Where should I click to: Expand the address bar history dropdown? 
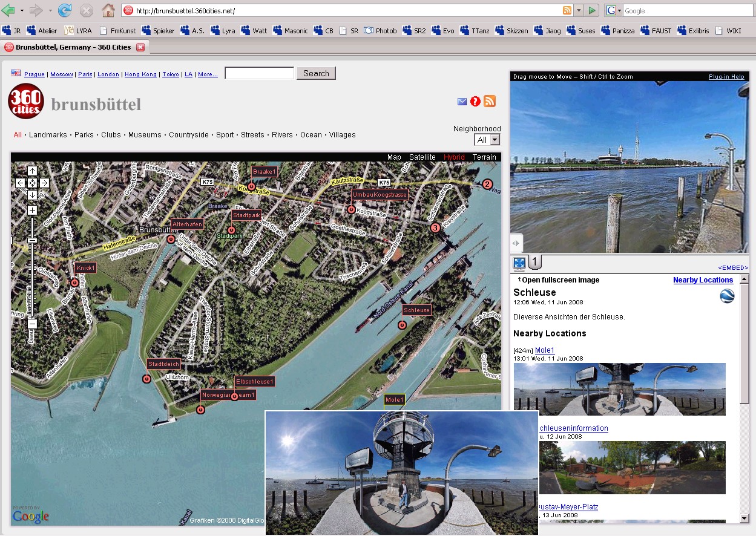[x=578, y=11]
